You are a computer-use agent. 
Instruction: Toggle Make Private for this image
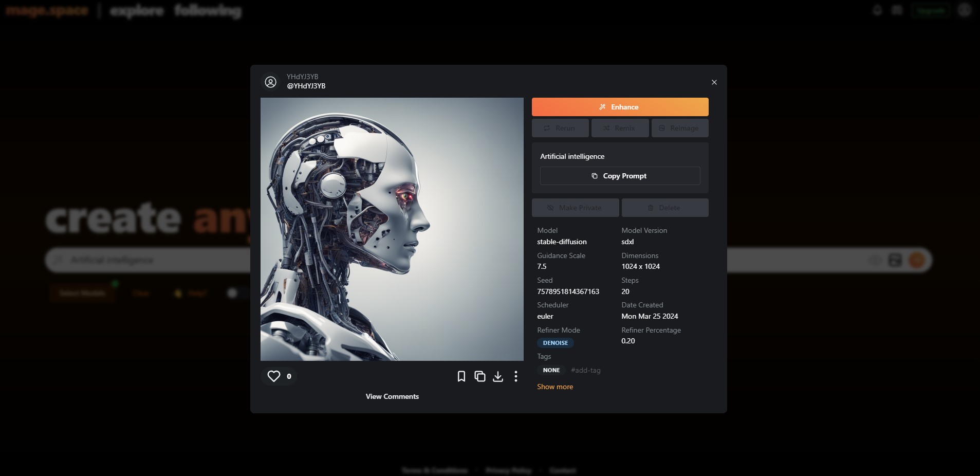pos(575,208)
